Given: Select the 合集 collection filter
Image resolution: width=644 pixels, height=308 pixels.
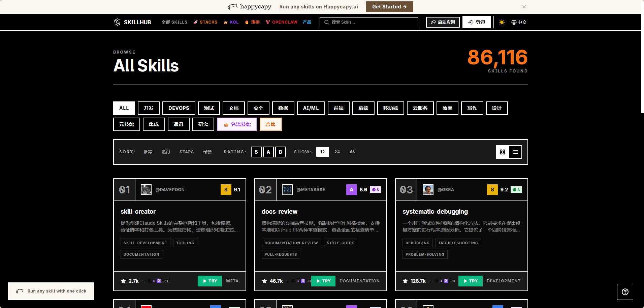Looking at the screenshot, I should pos(271,124).
